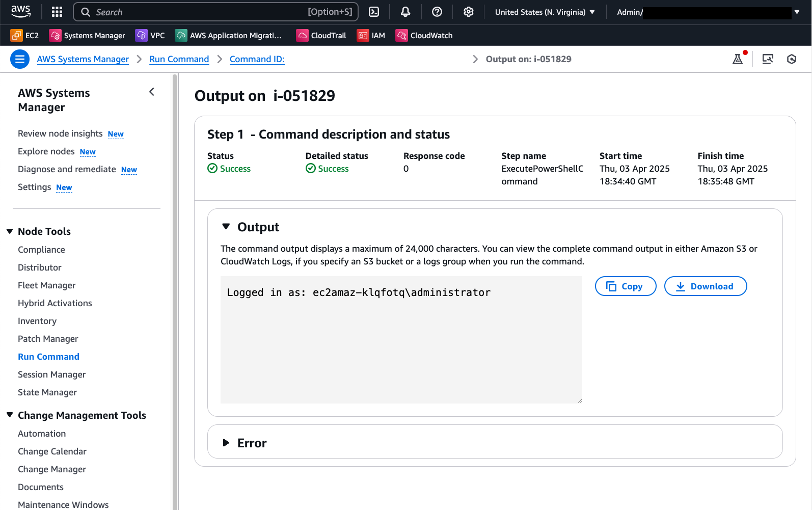The height and width of the screenshot is (510, 812).
Task: Toggle the side navigation hamburger button
Action: (20, 59)
